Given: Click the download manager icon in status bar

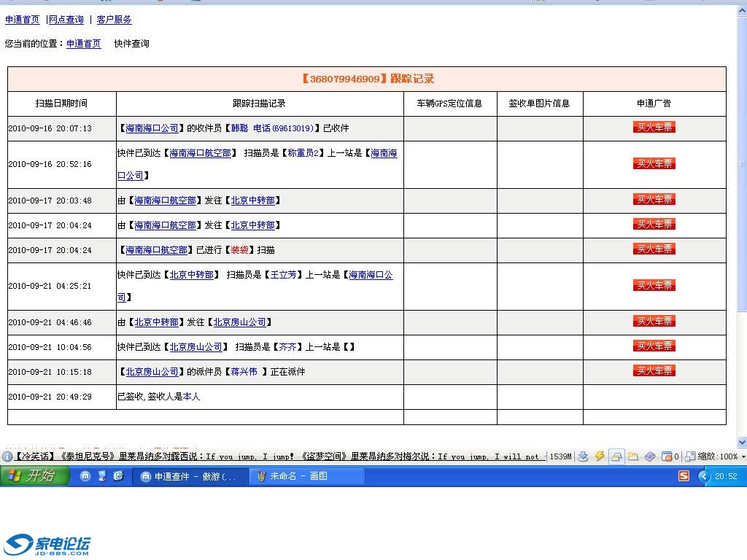Looking at the screenshot, I should (x=583, y=456).
